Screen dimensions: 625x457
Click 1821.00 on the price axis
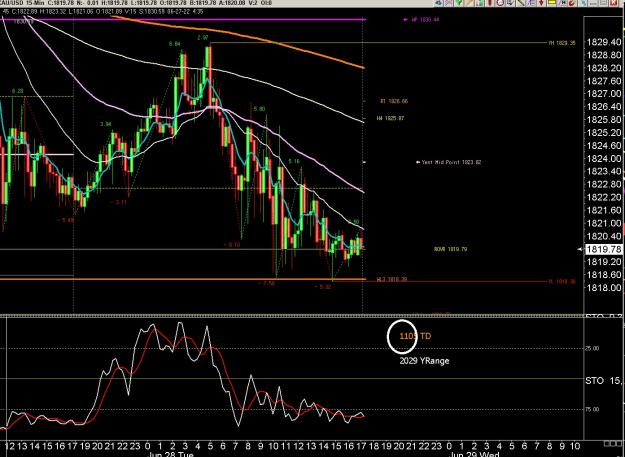coord(604,223)
